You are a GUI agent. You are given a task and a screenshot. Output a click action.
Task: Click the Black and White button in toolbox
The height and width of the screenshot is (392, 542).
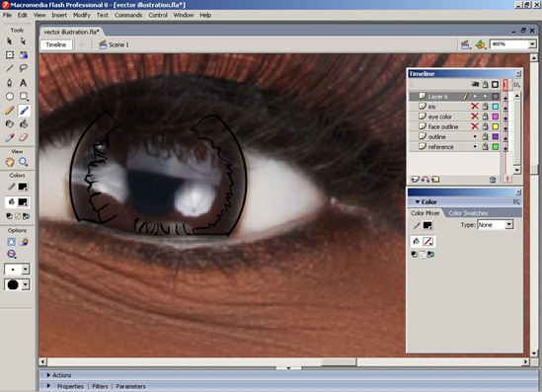click(9, 216)
